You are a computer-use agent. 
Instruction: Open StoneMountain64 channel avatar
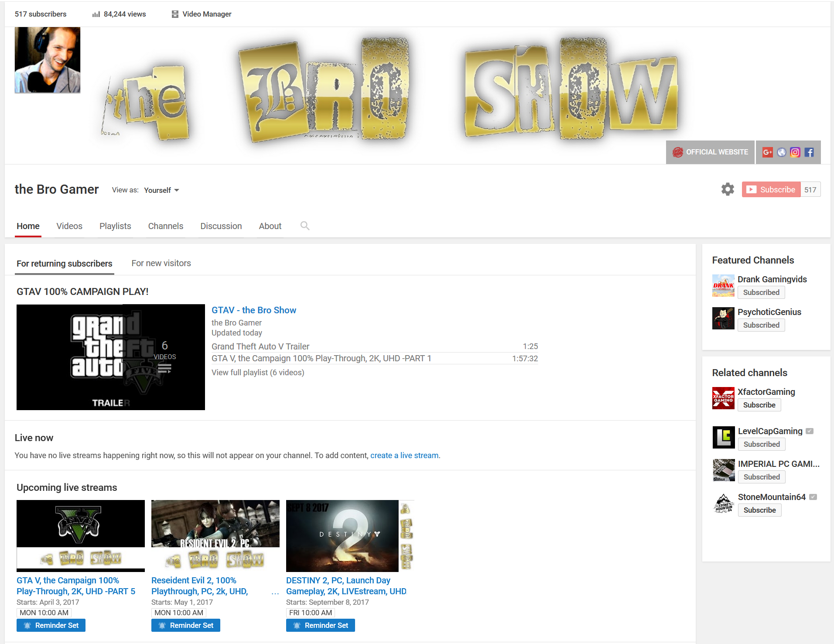(724, 503)
